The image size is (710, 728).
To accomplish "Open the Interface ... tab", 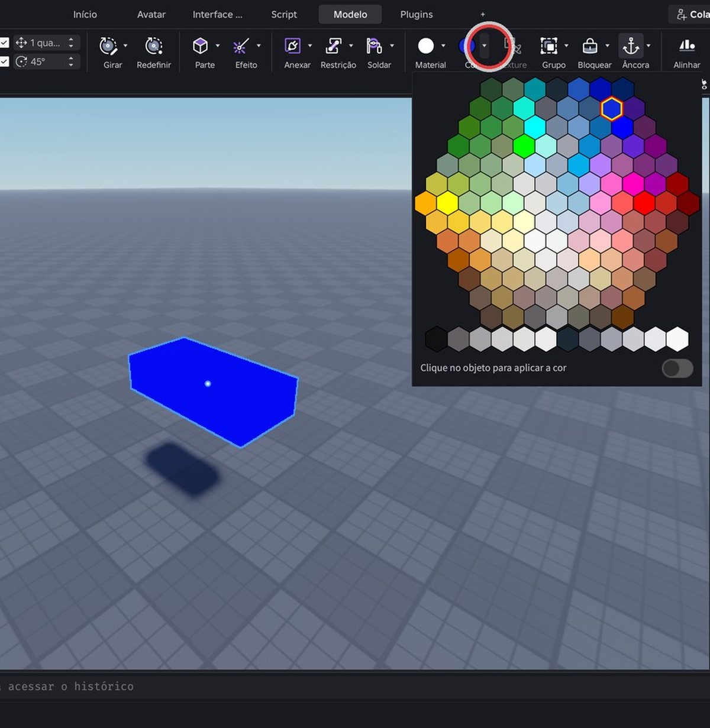I will 218,14.
